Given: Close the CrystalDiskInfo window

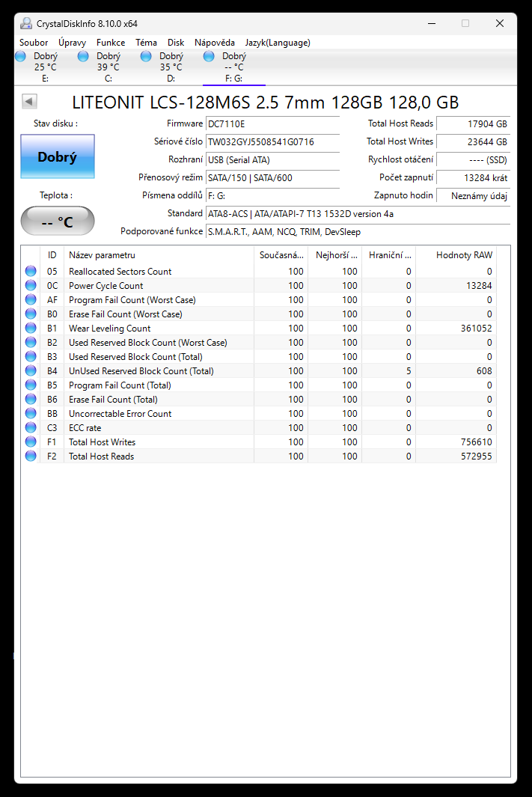Looking at the screenshot, I should (x=500, y=23).
